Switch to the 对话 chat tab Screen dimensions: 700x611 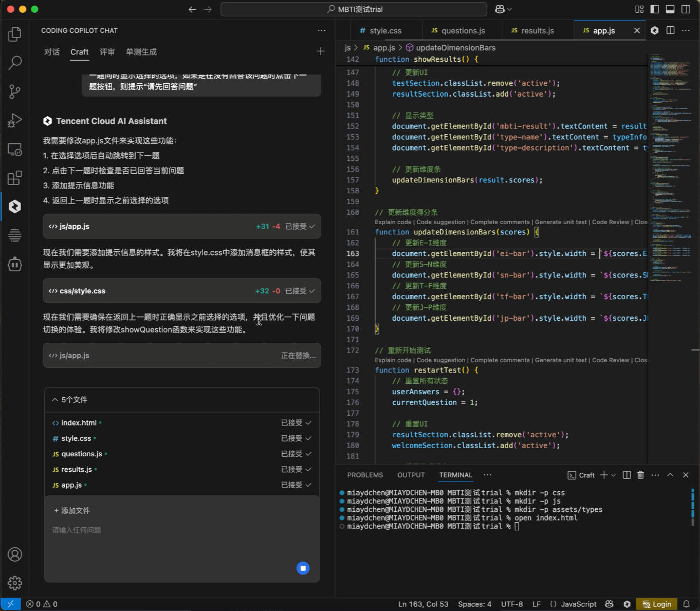click(52, 52)
